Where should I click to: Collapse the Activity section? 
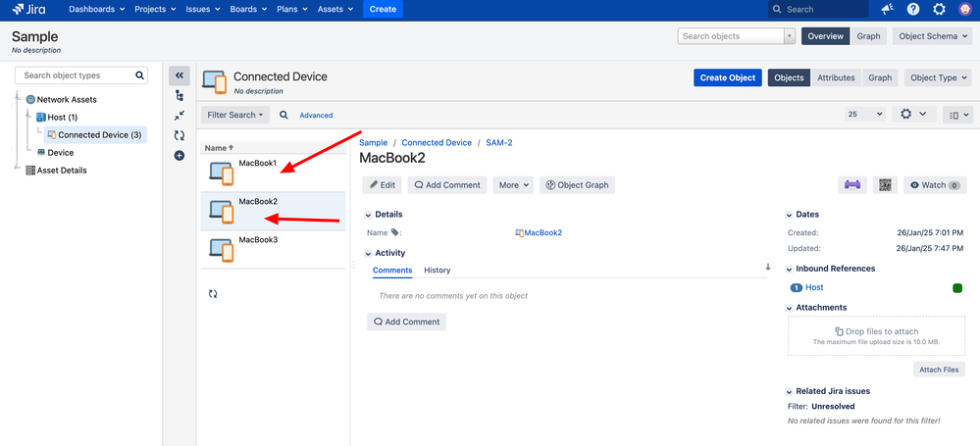(368, 254)
